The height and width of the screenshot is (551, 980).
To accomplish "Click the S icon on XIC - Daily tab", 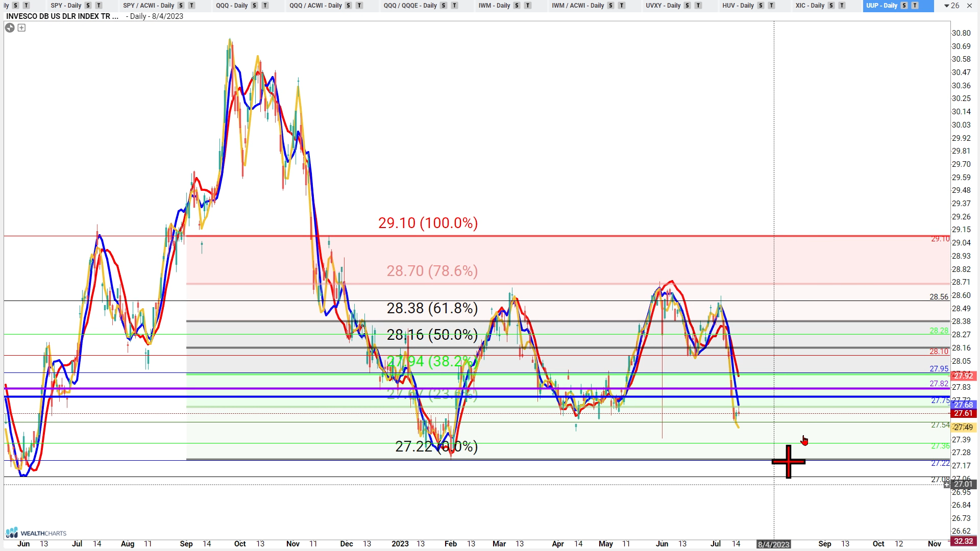I will click(x=831, y=6).
